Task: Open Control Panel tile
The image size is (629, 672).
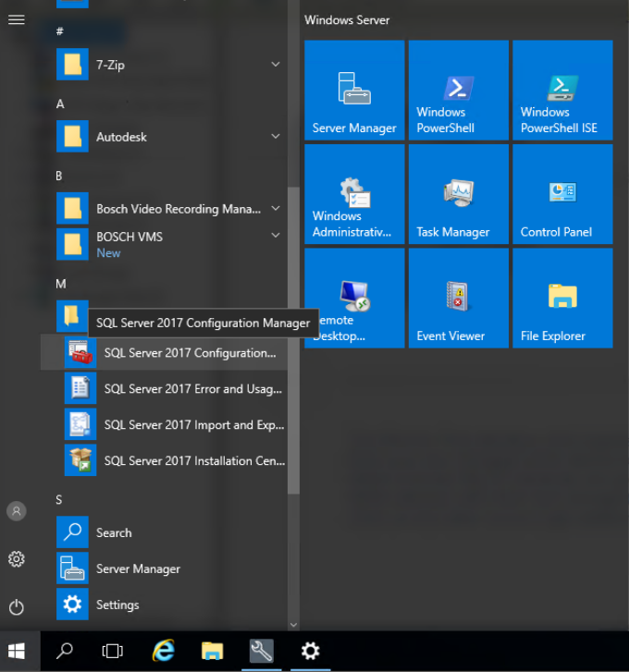Action: pos(562,194)
